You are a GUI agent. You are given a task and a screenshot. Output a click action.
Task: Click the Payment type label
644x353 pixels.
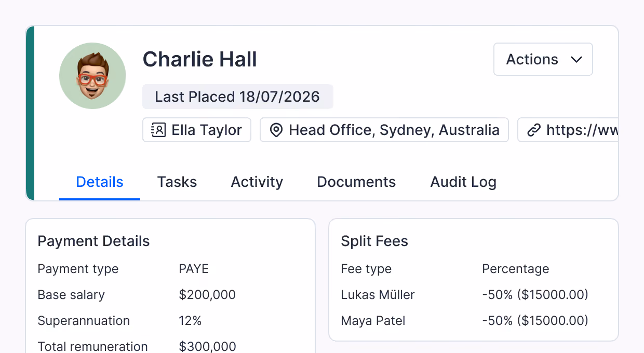78,269
